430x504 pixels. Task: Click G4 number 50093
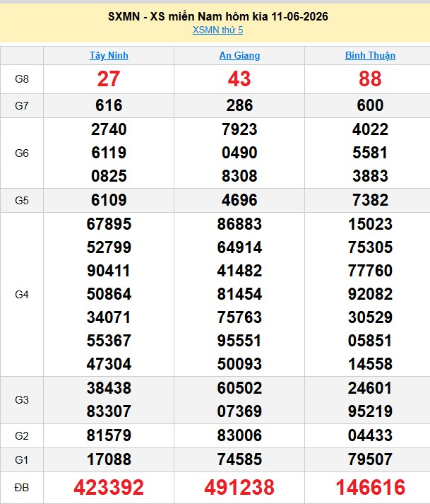pyautogui.click(x=239, y=364)
